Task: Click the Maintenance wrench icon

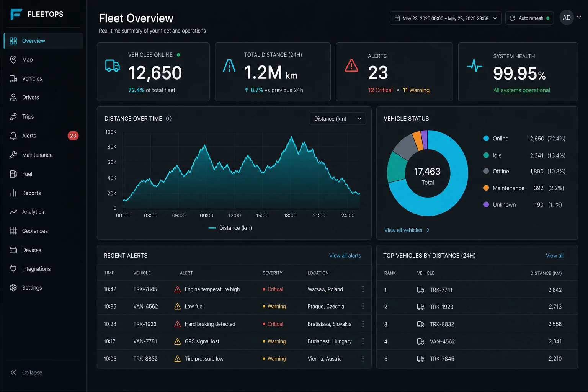Action: click(x=13, y=155)
